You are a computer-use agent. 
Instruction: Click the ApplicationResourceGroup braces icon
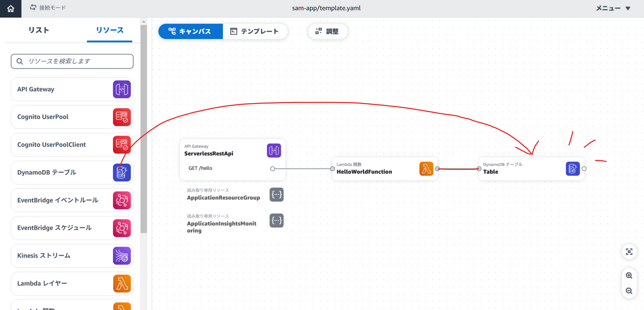tap(276, 194)
